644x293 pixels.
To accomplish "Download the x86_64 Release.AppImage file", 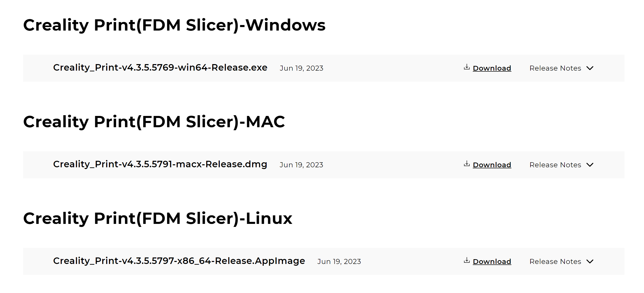I will point(492,261).
